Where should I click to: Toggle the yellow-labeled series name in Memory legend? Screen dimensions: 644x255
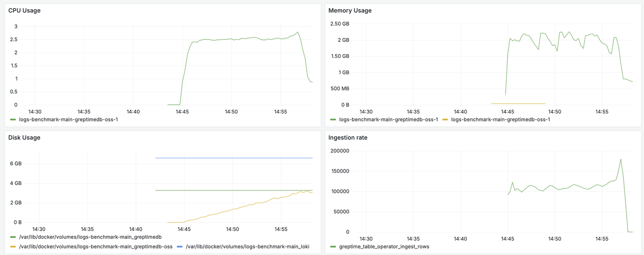pos(501,119)
